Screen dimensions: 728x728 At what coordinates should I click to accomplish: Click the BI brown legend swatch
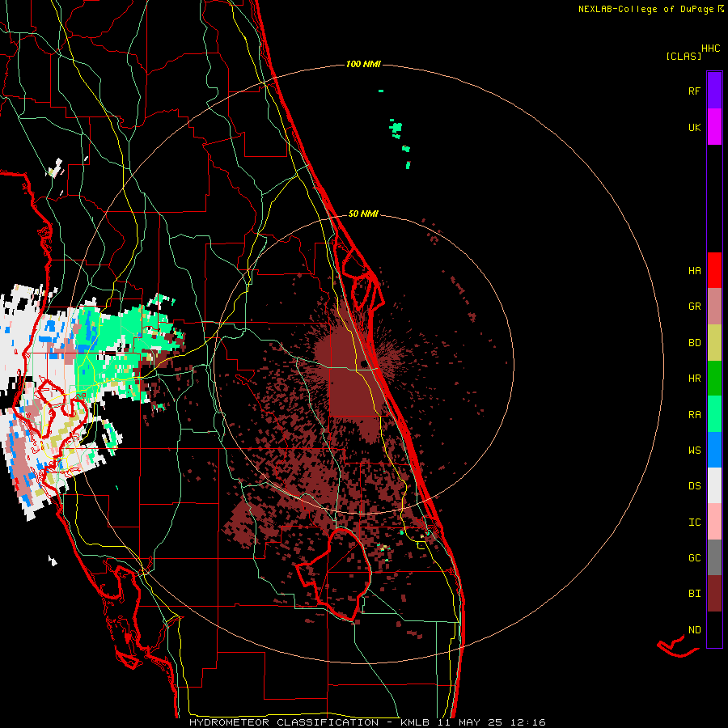[x=714, y=594]
